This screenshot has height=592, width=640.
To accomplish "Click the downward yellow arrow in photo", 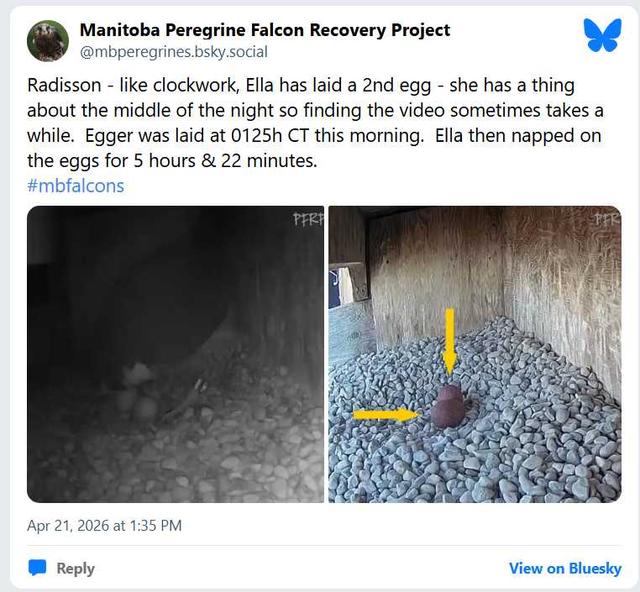I will [450, 341].
